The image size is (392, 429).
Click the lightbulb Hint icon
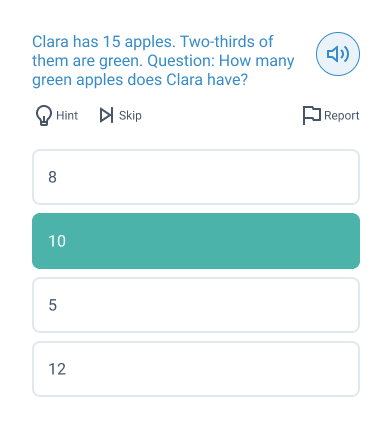pyautogui.click(x=44, y=115)
